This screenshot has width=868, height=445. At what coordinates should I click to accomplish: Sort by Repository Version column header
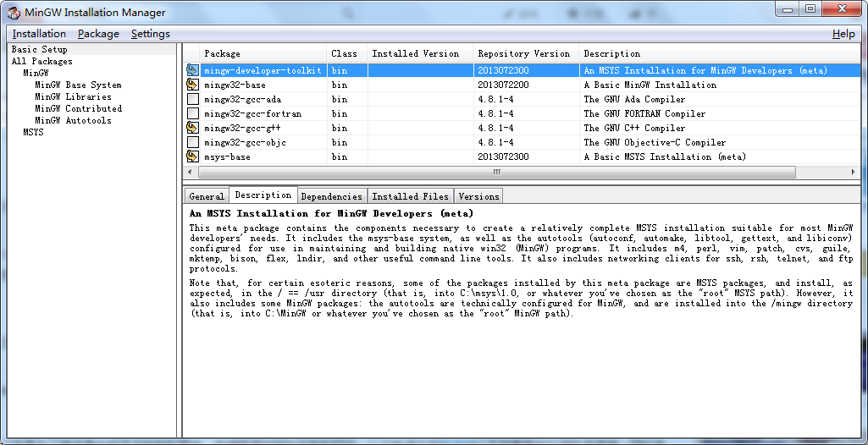526,53
